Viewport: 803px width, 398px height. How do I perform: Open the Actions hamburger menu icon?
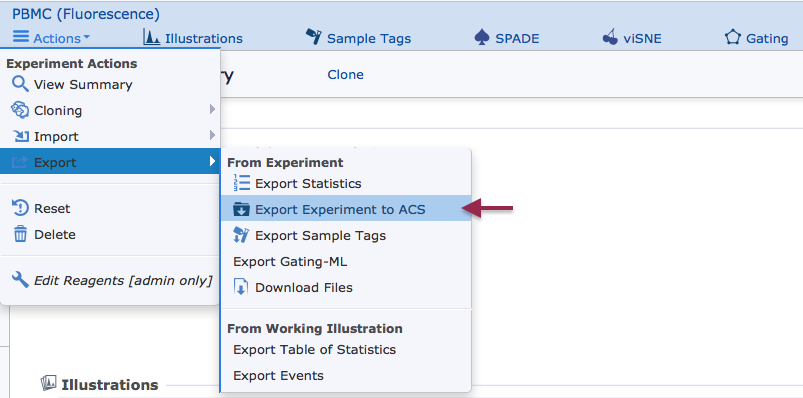[x=21, y=37]
